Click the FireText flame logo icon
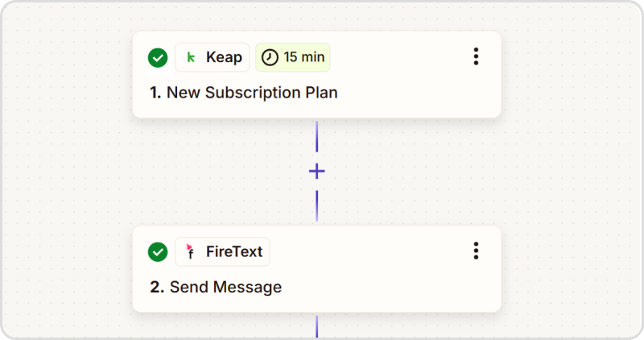 191,251
